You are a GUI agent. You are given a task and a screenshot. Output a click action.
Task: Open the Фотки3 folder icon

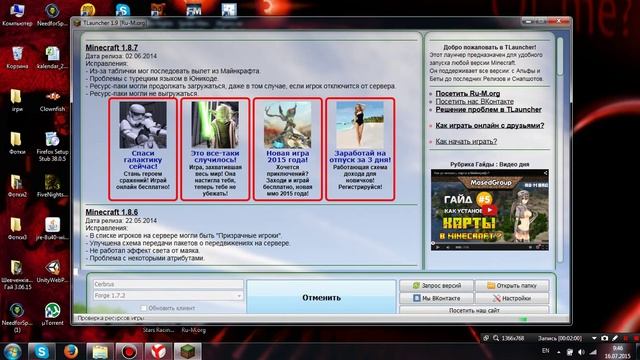coord(16,229)
